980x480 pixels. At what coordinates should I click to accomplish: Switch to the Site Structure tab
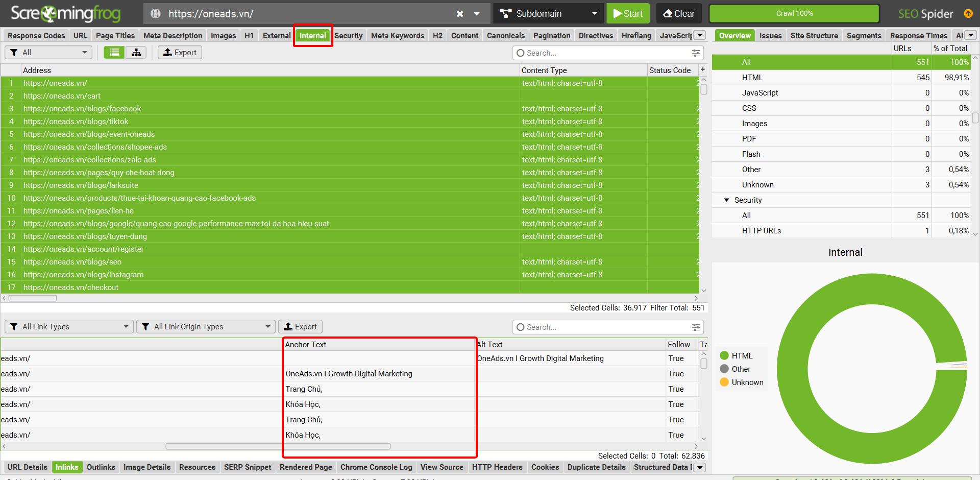pos(814,35)
